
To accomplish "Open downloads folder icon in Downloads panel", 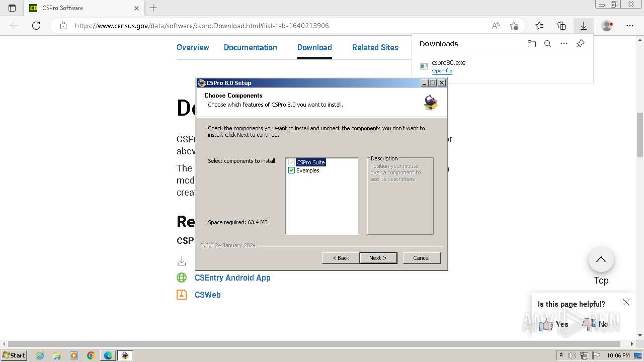I will (x=532, y=44).
